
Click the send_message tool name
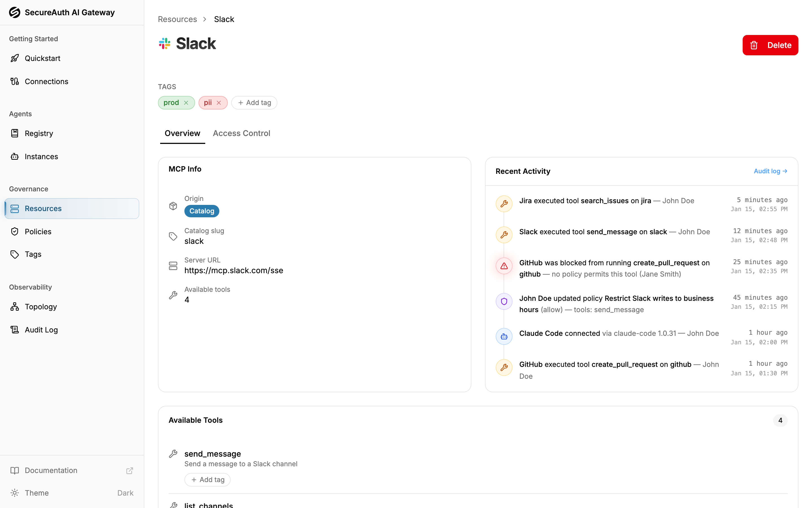pos(213,454)
